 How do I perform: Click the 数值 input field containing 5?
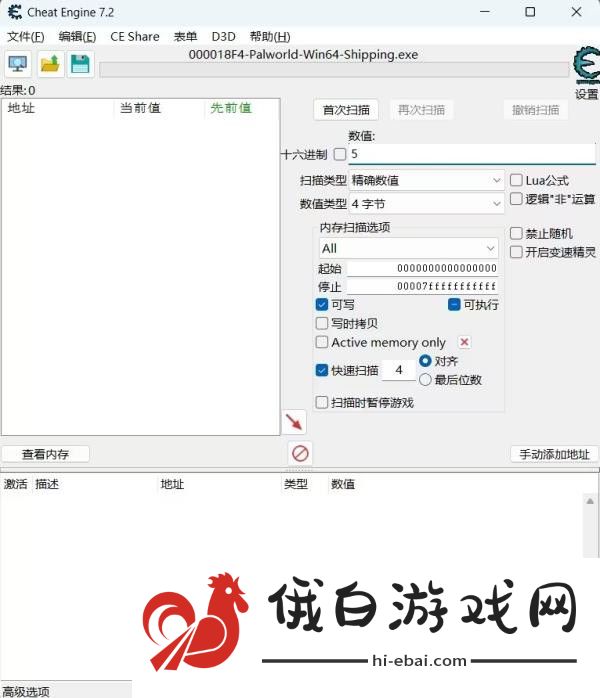[x=472, y=154]
